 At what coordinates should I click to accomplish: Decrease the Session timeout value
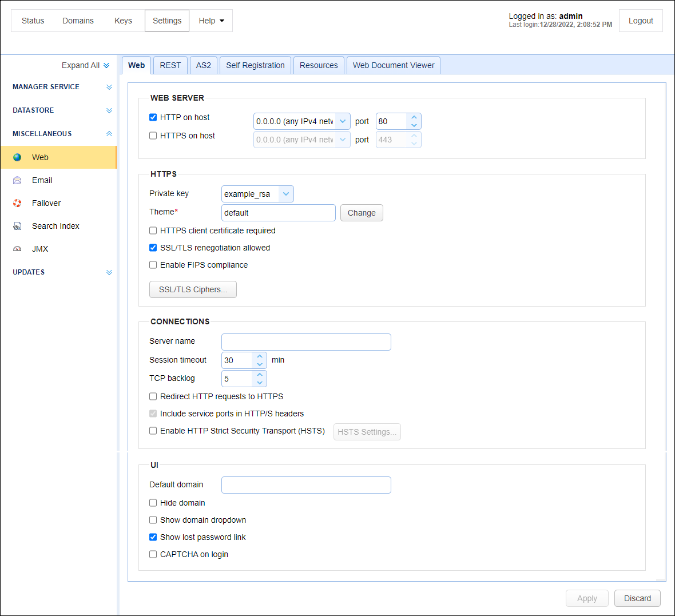coord(260,364)
